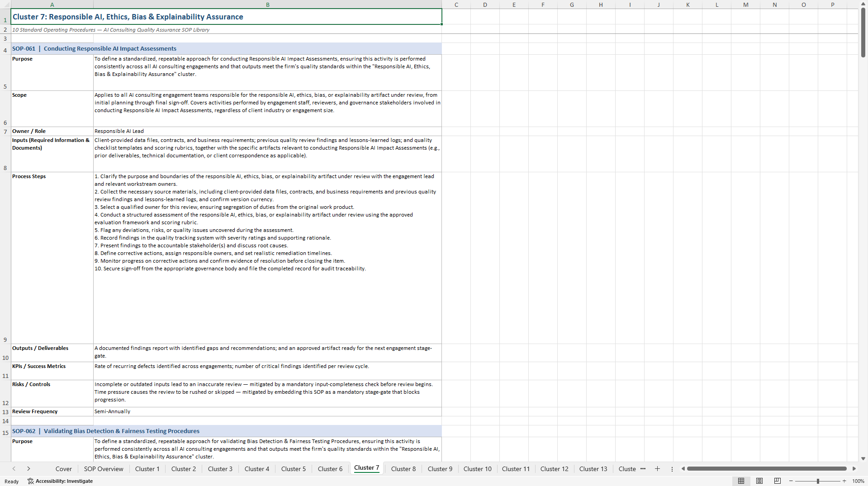Show more sheet tabs ellipsis
The image size is (868, 486).
click(643, 469)
